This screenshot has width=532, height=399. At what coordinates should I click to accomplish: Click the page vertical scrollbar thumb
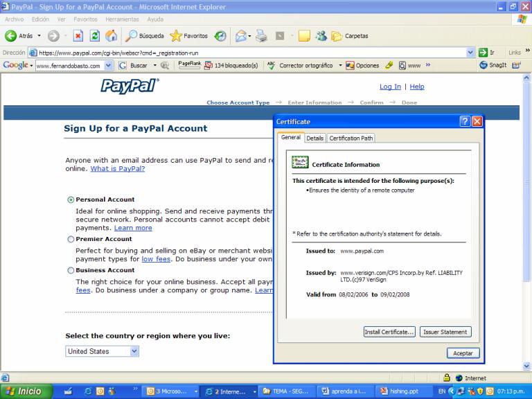(x=526, y=181)
